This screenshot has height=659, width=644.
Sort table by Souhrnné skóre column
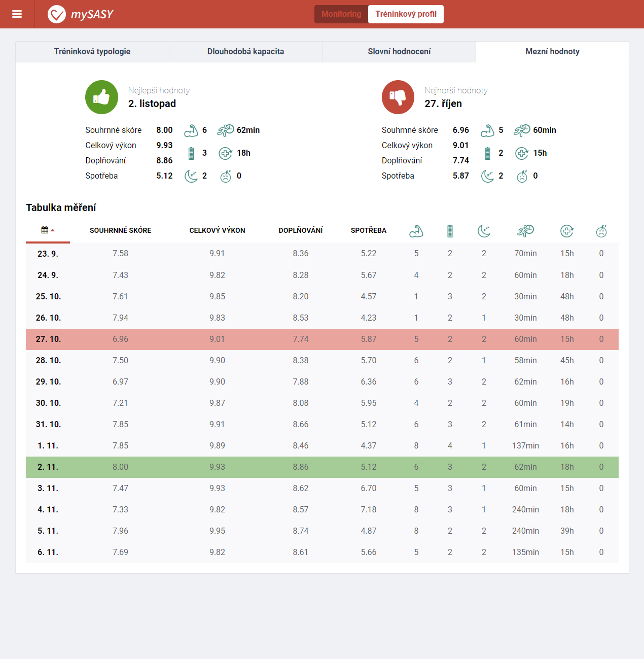click(120, 230)
